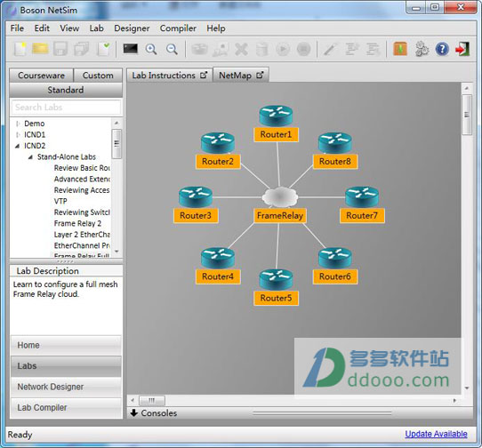This screenshot has height=448, width=482.
Task: Click the NetMap vertical scrollbar thumb
Action: [467, 115]
